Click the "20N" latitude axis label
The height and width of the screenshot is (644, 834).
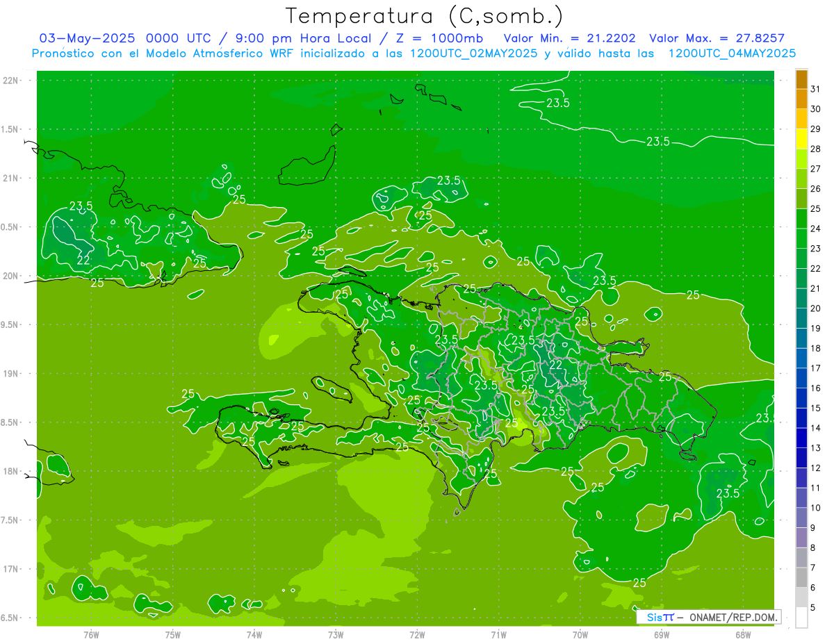10,276
